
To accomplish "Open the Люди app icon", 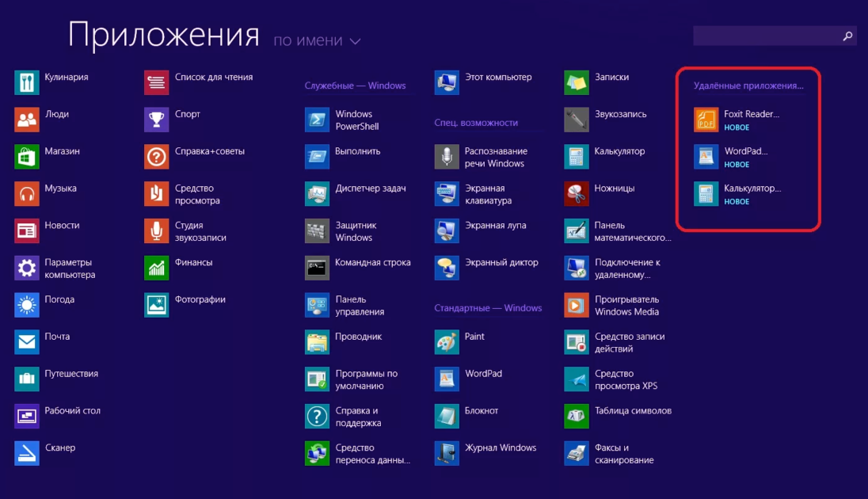I will click(27, 120).
